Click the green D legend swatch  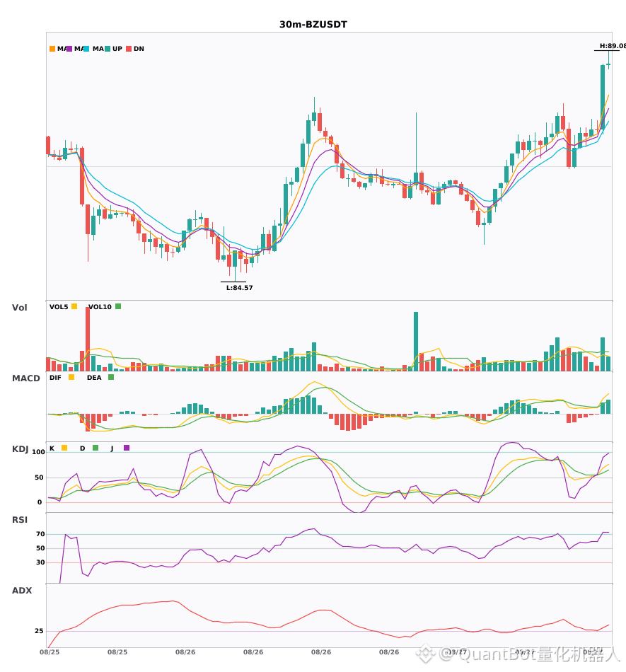[x=95, y=448]
